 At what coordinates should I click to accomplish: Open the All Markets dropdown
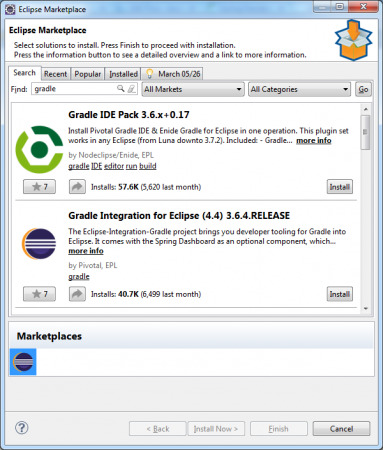click(193, 89)
